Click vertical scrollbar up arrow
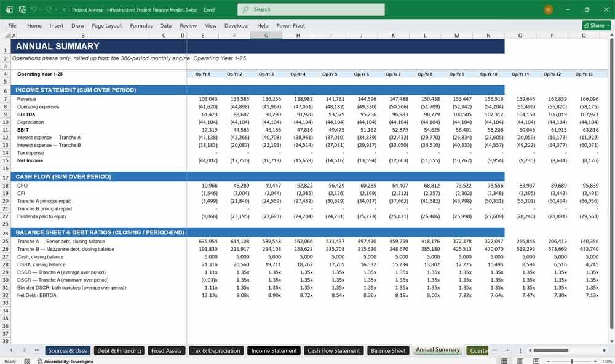 [611, 35]
